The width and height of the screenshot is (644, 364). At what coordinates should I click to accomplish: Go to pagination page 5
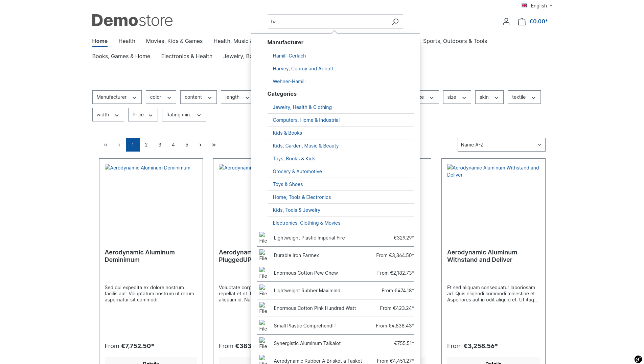click(187, 145)
